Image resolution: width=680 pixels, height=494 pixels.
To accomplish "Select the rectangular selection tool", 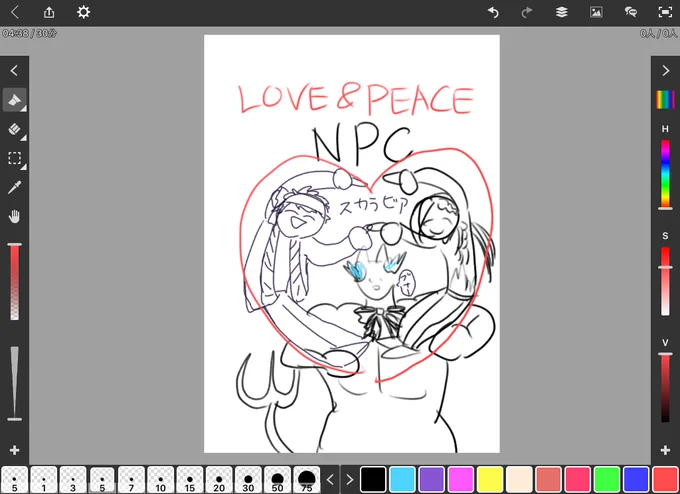I will (x=15, y=158).
